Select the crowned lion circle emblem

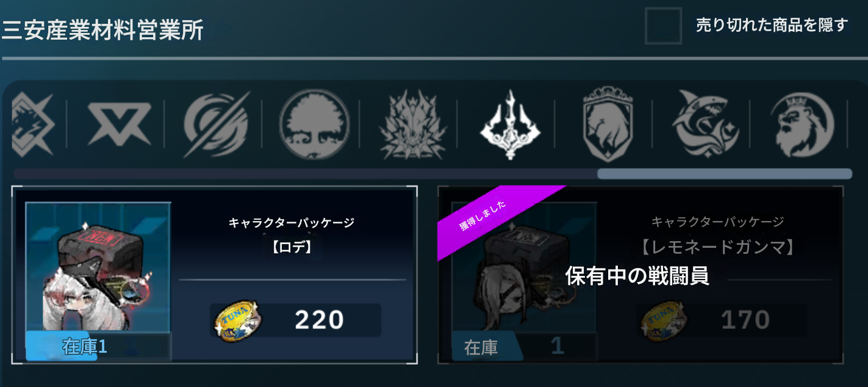click(802, 125)
